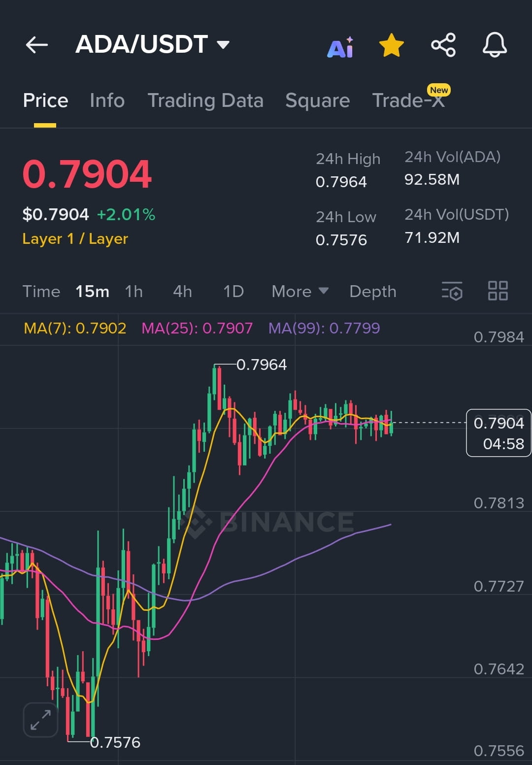
Task: Expand chart to fullscreen
Action: [x=40, y=720]
